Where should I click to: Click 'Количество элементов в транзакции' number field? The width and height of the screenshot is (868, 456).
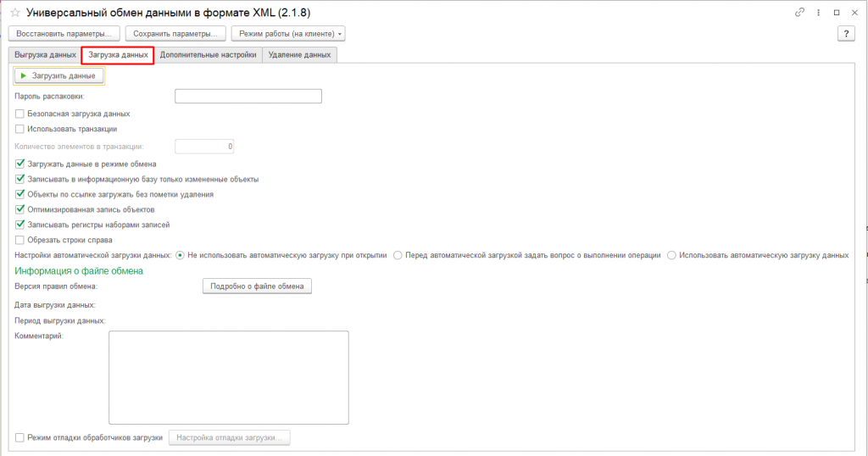204,147
